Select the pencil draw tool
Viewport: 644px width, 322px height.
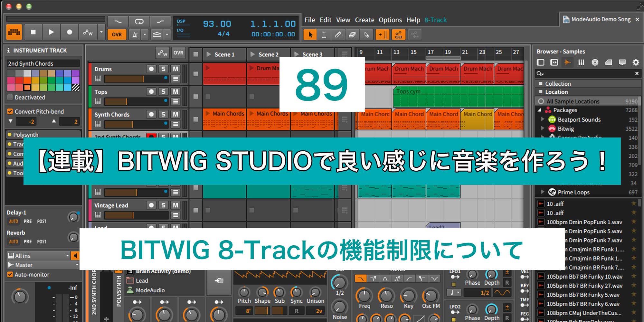[338, 34]
